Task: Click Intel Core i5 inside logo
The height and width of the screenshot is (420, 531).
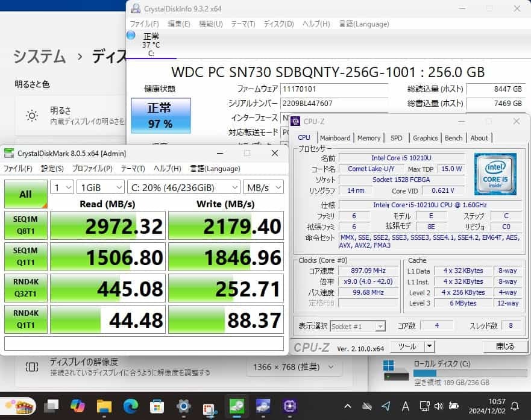Action: (x=495, y=174)
